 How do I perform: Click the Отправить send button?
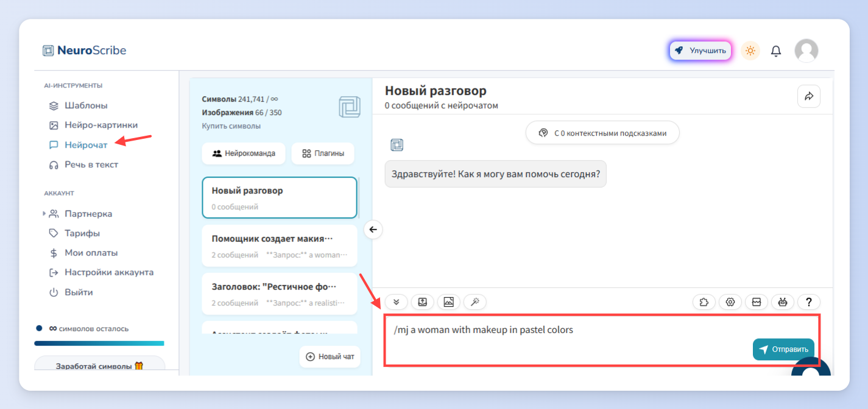coord(783,349)
